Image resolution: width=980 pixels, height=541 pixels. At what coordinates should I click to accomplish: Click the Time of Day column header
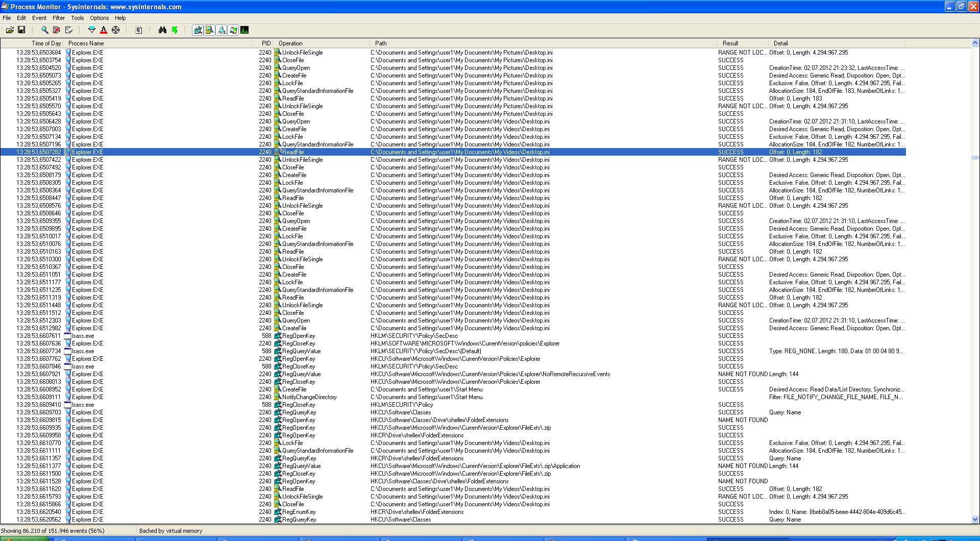point(33,43)
